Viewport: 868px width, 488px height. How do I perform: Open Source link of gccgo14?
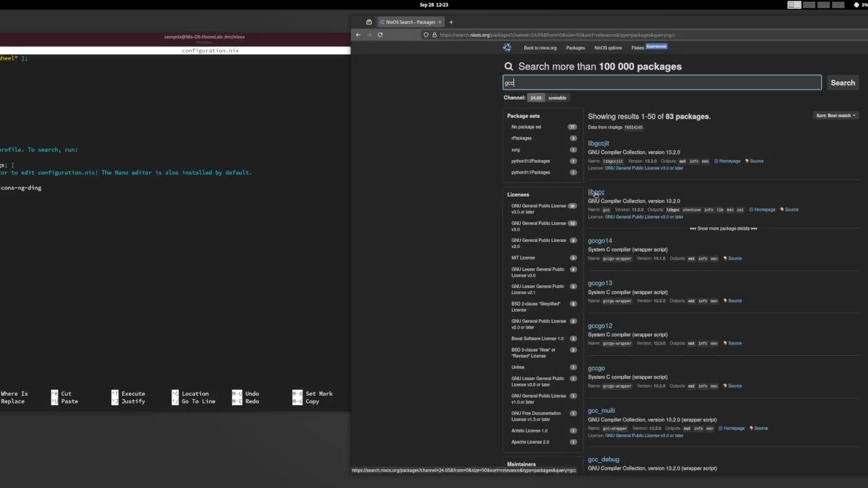pyautogui.click(x=732, y=258)
